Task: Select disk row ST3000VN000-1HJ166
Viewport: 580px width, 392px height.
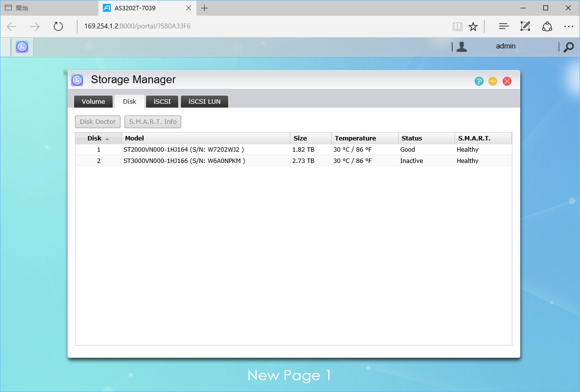Action: 294,161
